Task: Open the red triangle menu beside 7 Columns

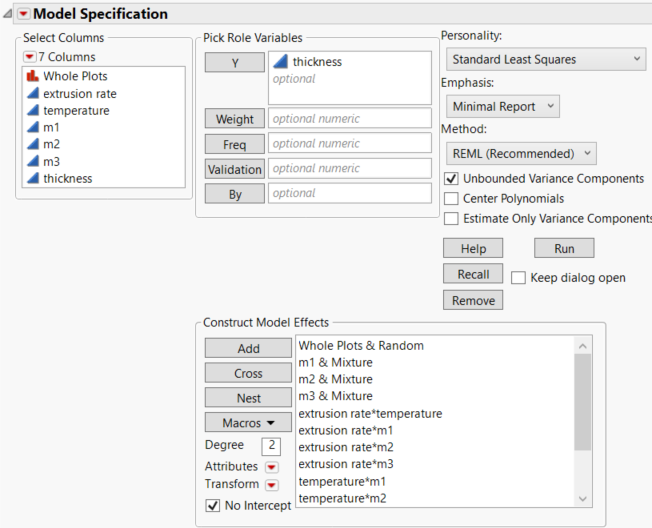Action: [x=29, y=57]
